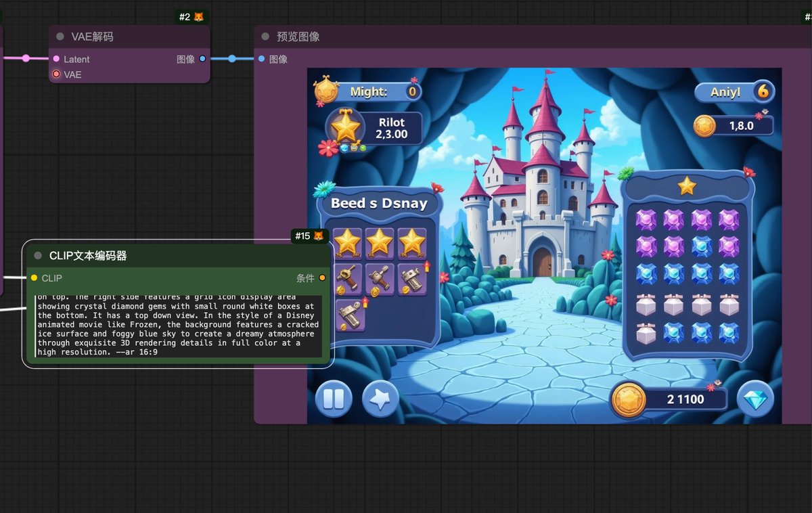Click the red VAE input port

point(56,74)
